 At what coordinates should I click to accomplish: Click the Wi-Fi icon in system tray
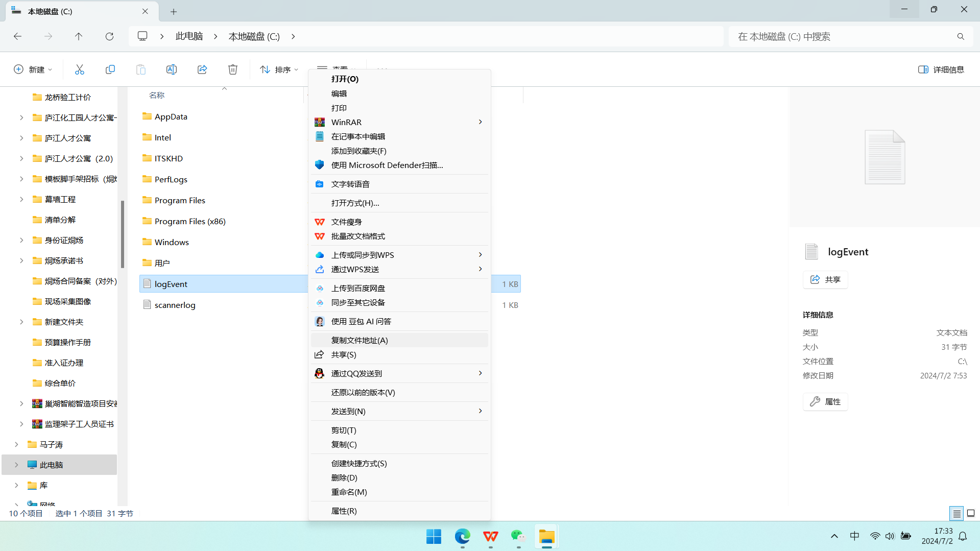pos(875,536)
